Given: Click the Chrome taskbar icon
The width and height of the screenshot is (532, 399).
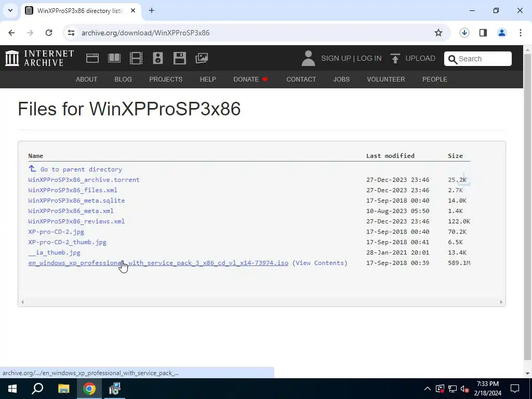Looking at the screenshot, I should tap(89, 389).
